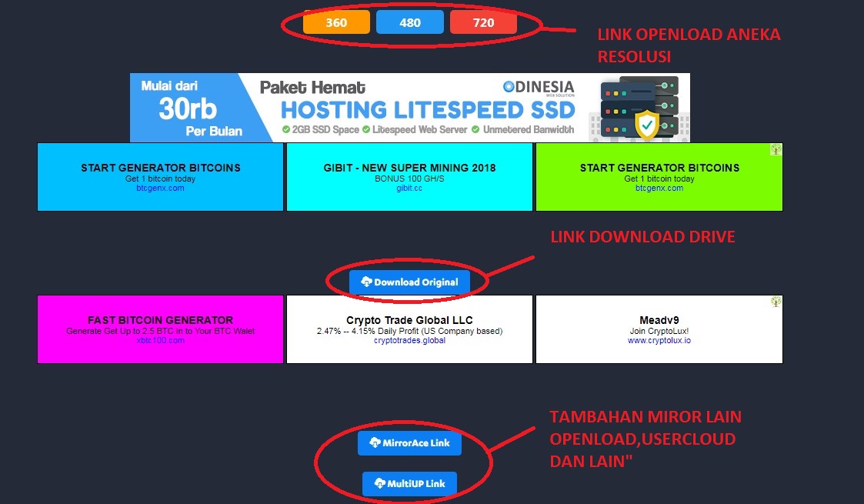Click the tree icon on the Meadv9 ad

pyautogui.click(x=776, y=302)
